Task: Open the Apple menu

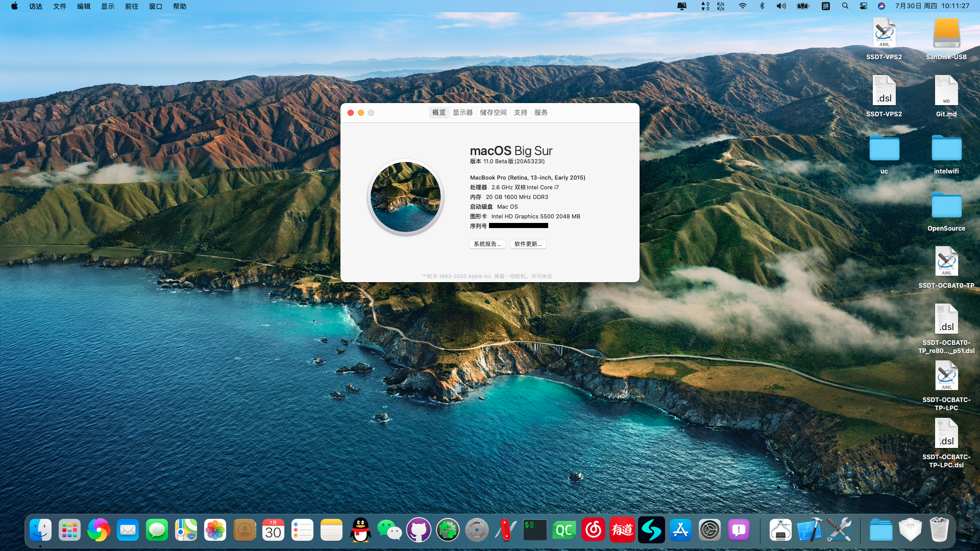Action: (x=14, y=6)
